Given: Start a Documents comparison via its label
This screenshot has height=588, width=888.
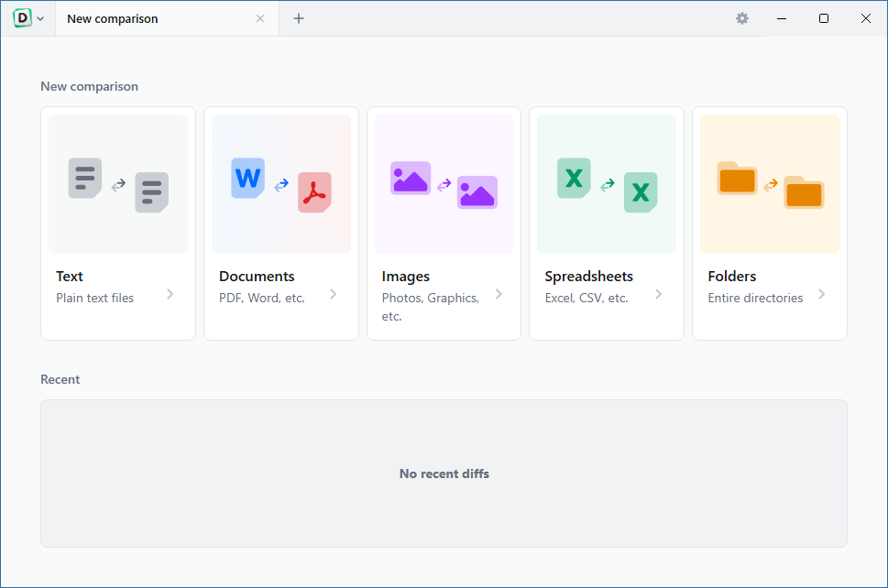Looking at the screenshot, I should pyautogui.click(x=257, y=277).
